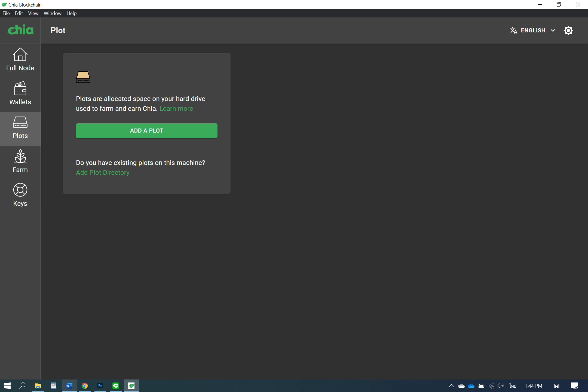Open the Edit menu

tap(19, 13)
